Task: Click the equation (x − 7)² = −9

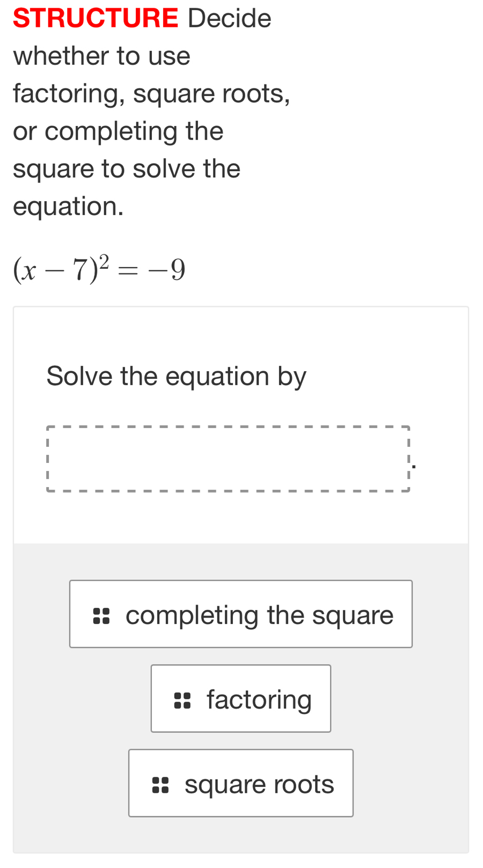Action: coord(100,269)
